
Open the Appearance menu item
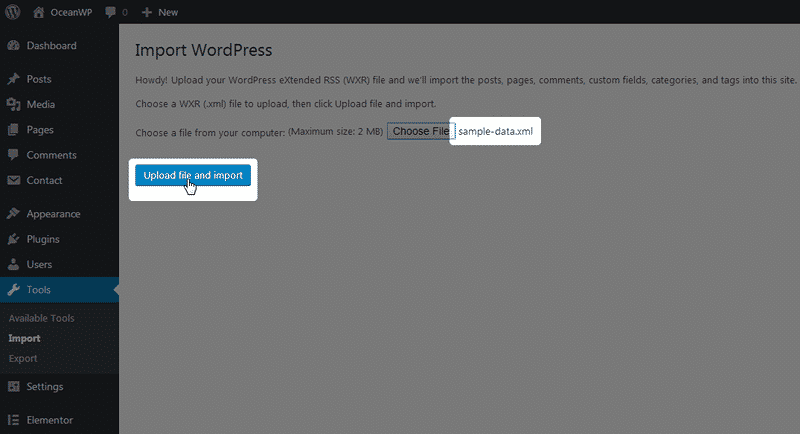pyautogui.click(x=54, y=214)
